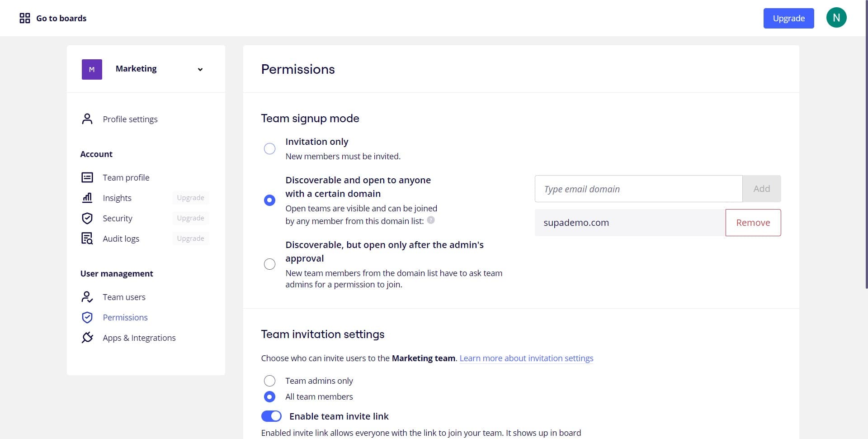Screen dimensions: 868x439
Task: Click the Profile settings person icon
Action: (87, 119)
